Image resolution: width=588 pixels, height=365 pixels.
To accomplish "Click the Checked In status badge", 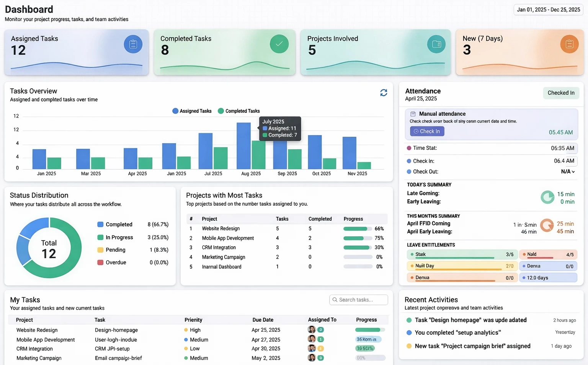I will tap(561, 93).
